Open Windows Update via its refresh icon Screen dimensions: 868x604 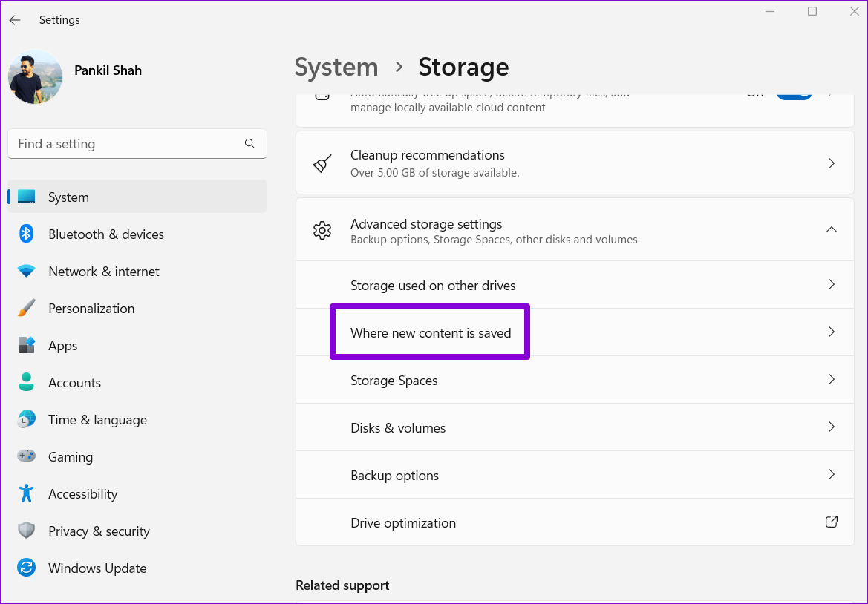(x=27, y=568)
